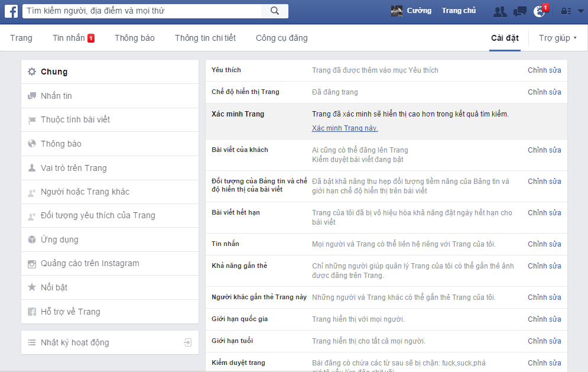Expand the Trợ giúp dropdown
The width and height of the screenshot is (588, 372).
[x=557, y=38]
